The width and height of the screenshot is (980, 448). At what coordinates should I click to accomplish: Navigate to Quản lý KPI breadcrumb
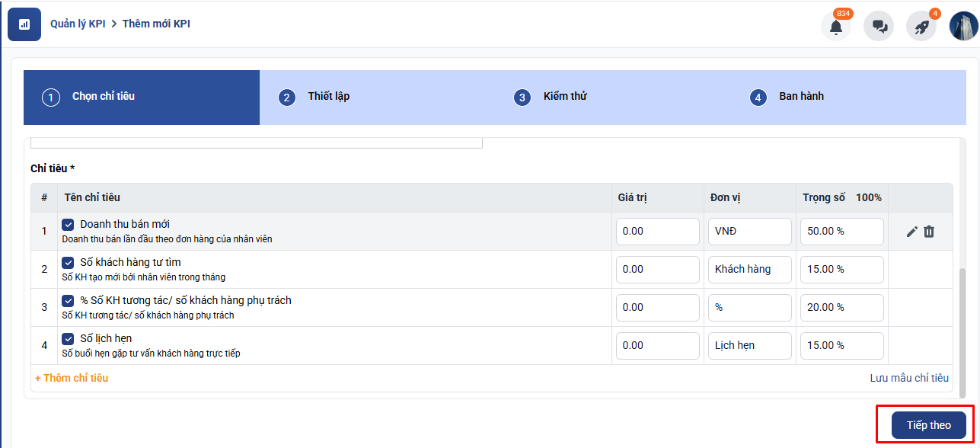click(x=78, y=24)
